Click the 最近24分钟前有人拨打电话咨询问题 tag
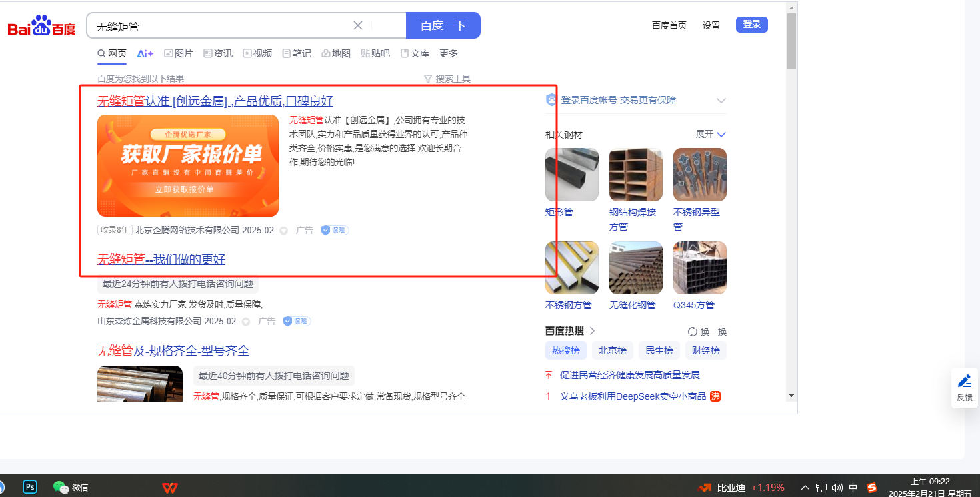 (178, 284)
